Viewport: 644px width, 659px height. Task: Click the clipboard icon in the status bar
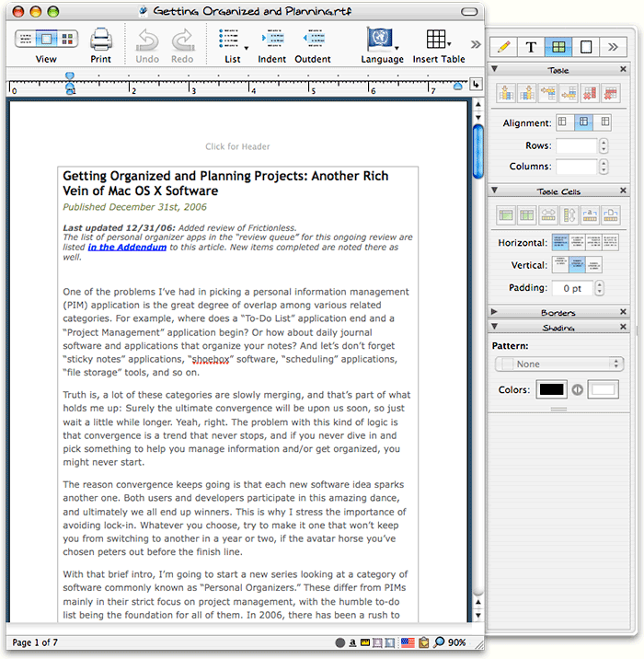click(x=424, y=642)
